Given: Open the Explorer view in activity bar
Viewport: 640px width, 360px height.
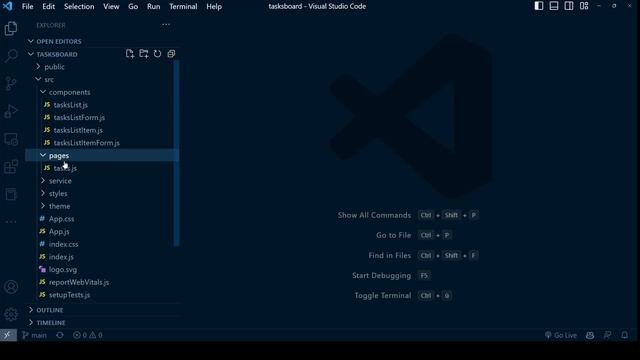Looking at the screenshot, I should pyautogui.click(x=11, y=28).
